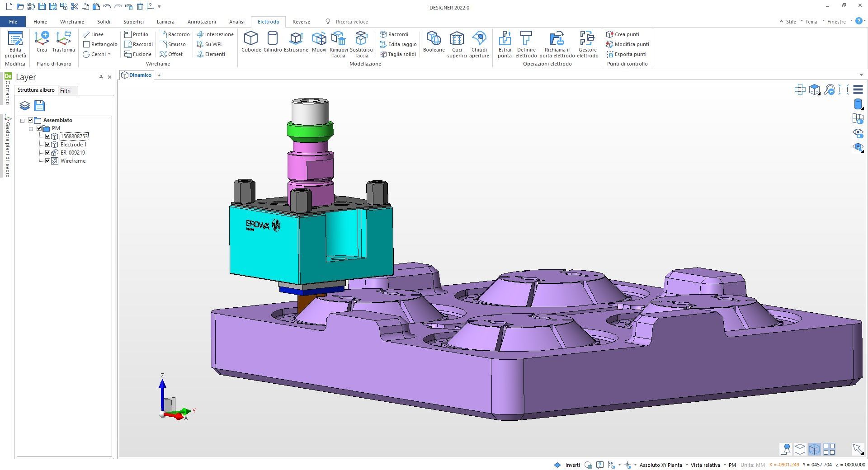Click Esporta punti button
Viewport: 868px width, 470px height.
click(x=626, y=54)
